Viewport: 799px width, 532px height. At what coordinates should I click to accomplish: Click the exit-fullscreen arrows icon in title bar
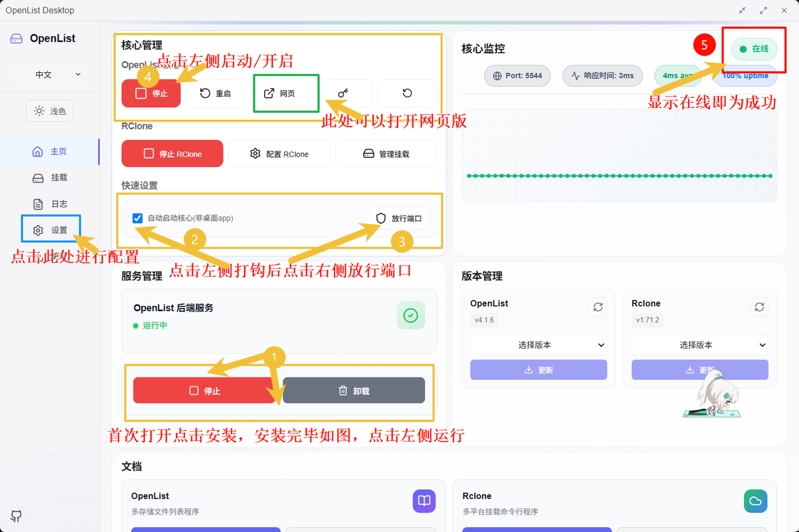tap(742, 10)
